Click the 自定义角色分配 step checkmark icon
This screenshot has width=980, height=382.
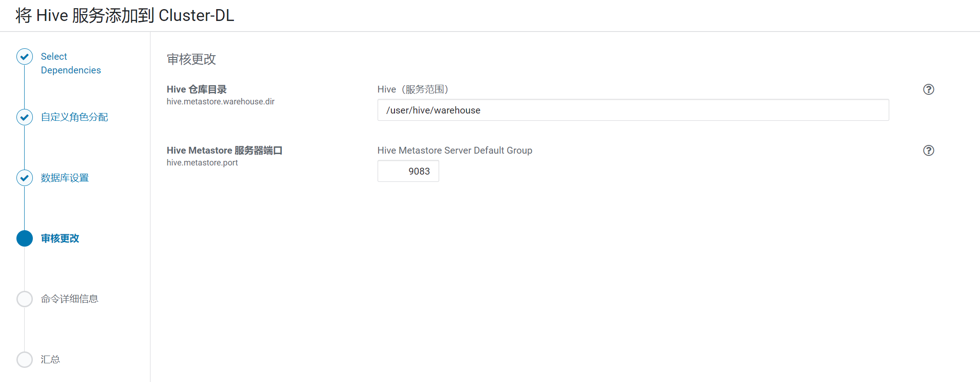coord(25,117)
